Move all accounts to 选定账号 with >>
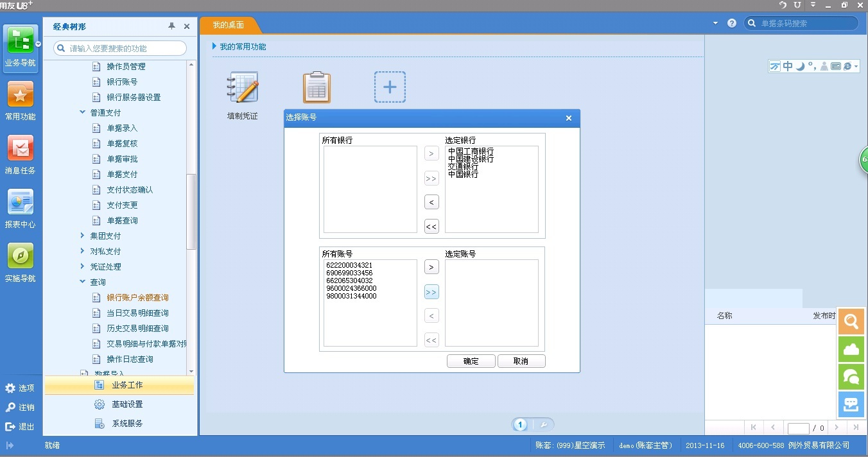This screenshot has height=457, width=868. (431, 292)
